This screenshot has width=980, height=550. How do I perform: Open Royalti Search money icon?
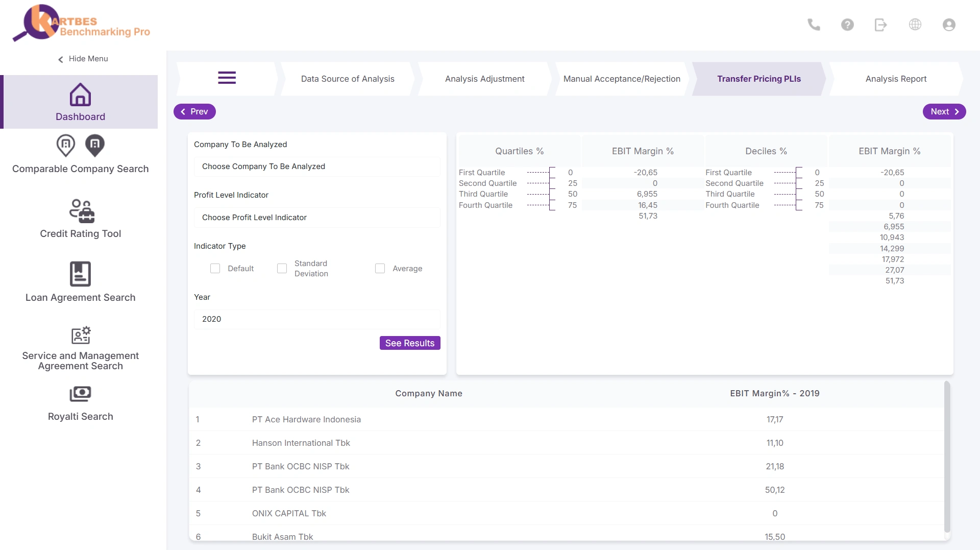click(80, 394)
